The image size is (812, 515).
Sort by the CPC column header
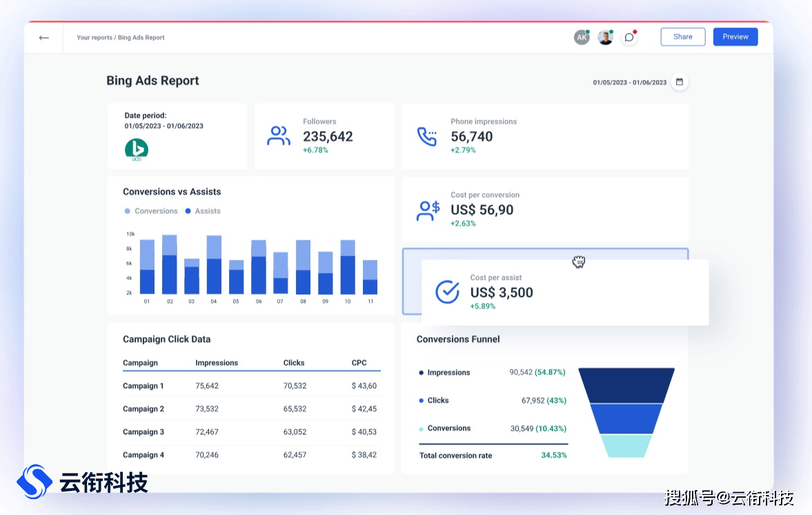359,363
